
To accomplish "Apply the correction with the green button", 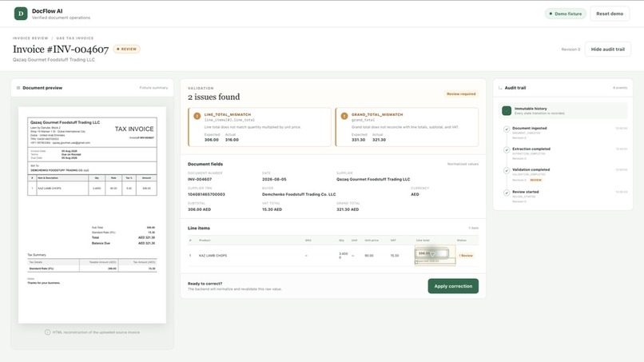I will [x=453, y=286].
